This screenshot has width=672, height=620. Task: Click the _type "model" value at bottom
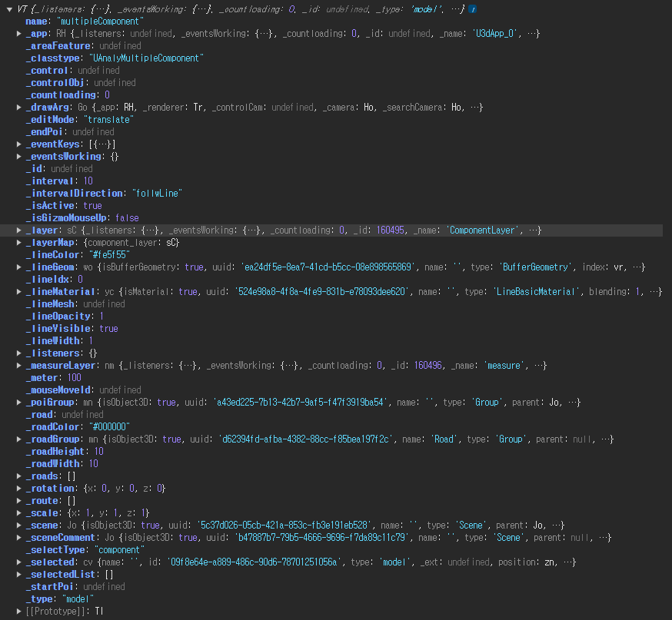(78, 598)
